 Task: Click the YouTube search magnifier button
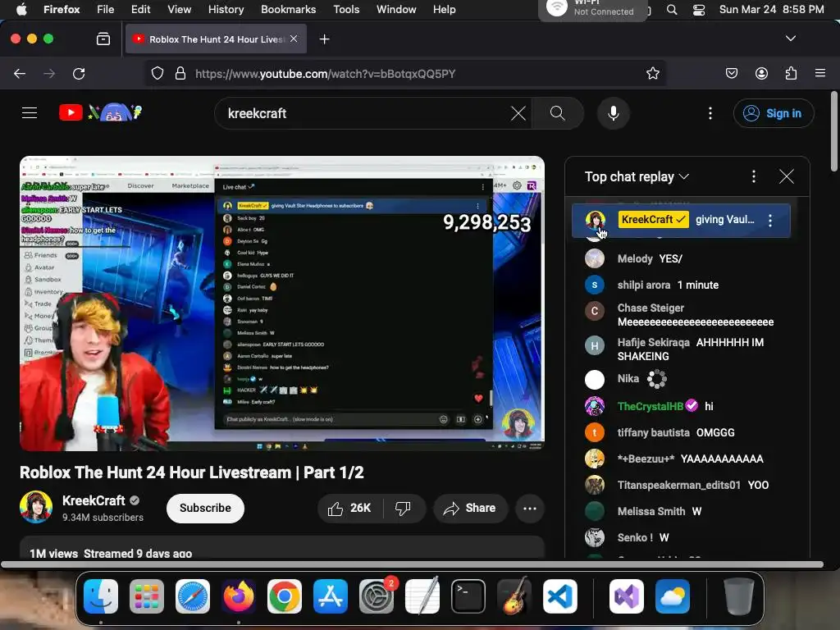558,113
